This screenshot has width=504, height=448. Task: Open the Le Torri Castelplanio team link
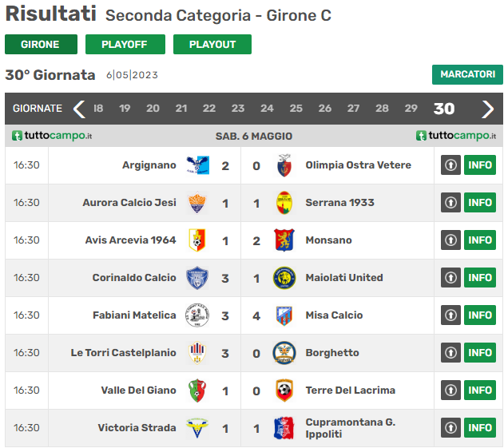tap(124, 353)
